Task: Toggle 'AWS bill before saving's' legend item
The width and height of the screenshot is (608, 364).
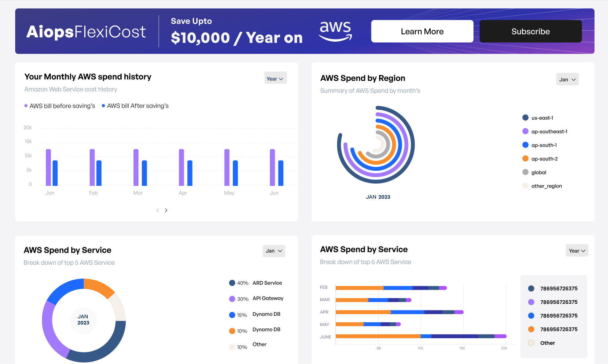Action: (x=60, y=106)
